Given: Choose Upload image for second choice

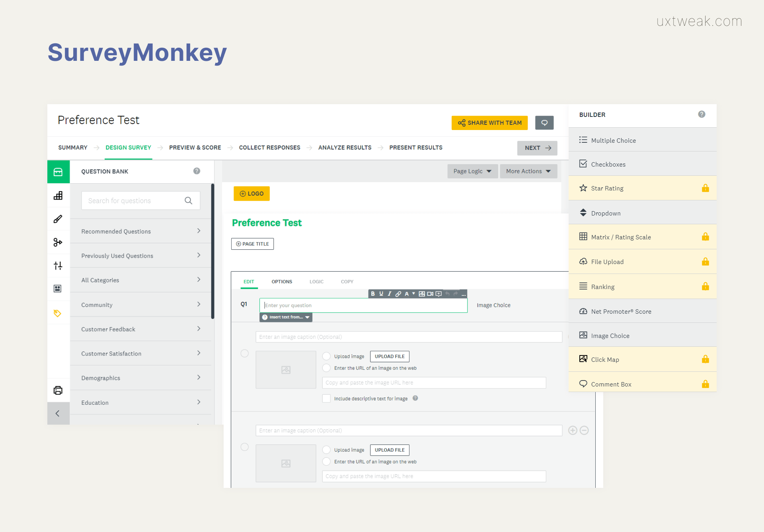Looking at the screenshot, I should pyautogui.click(x=326, y=450).
